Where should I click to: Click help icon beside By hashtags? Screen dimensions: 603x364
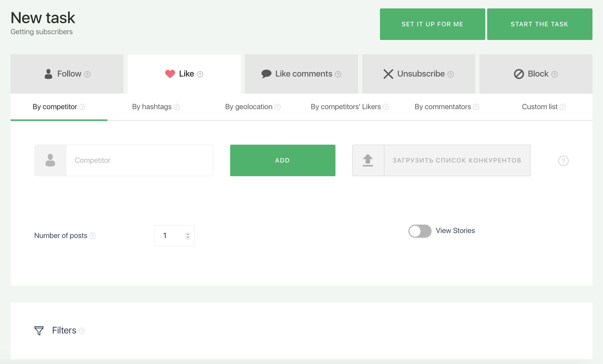[177, 107]
